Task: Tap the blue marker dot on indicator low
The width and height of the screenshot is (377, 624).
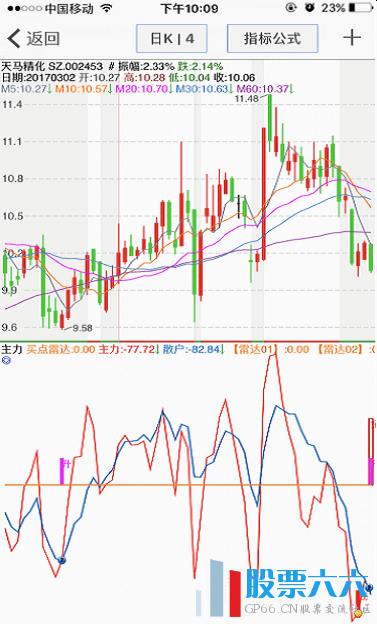Action: pos(62,560)
